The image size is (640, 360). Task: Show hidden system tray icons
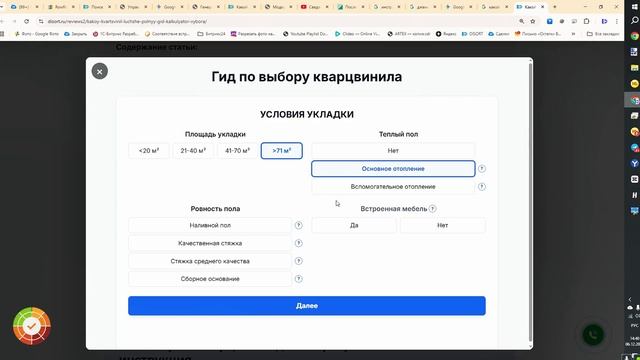tap(630, 299)
